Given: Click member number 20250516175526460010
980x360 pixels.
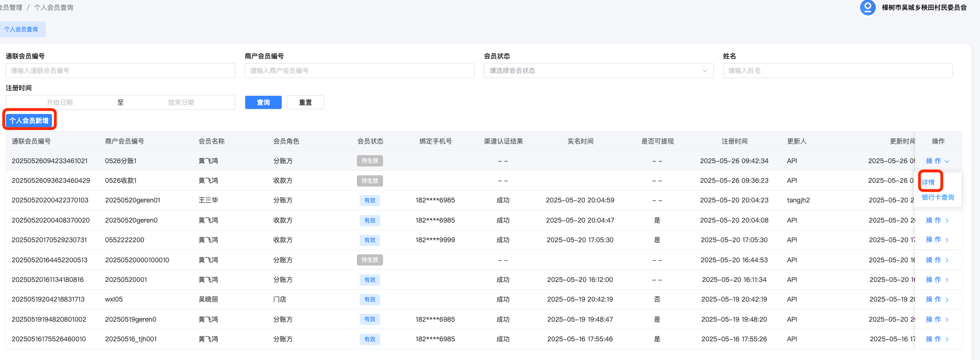Looking at the screenshot, I should [x=49, y=339].
